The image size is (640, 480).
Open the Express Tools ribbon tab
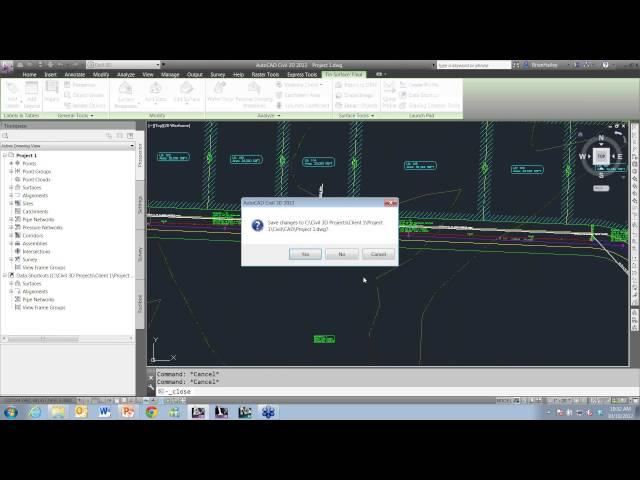pos(302,74)
